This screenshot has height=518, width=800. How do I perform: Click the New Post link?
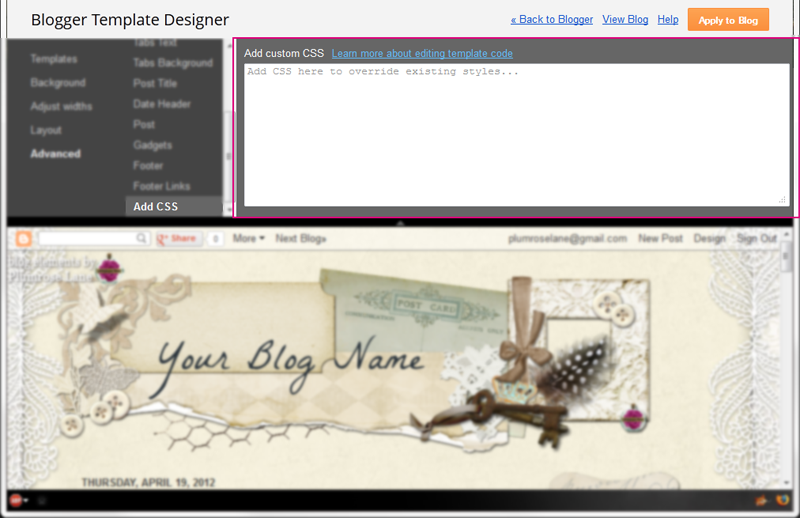pos(660,238)
